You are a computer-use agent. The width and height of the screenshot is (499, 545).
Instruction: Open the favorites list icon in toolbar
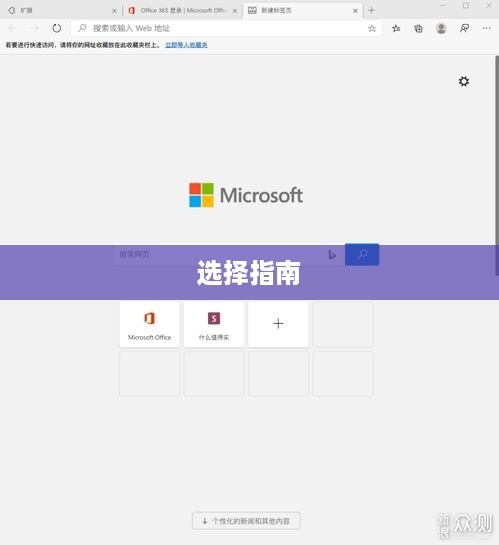tap(396, 28)
